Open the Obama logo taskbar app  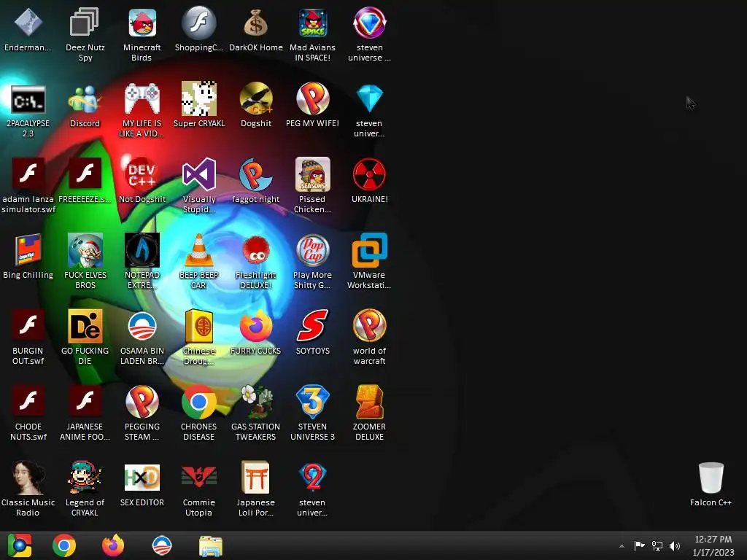tap(162, 545)
